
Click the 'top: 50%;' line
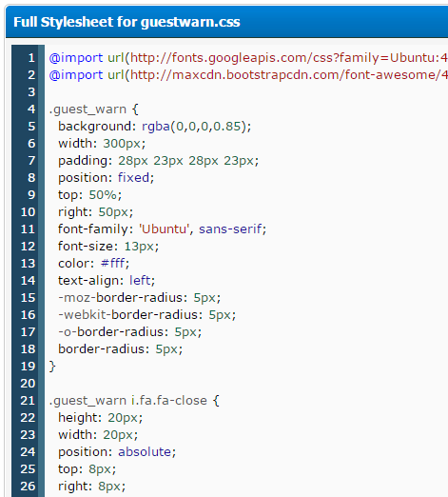coord(90,195)
